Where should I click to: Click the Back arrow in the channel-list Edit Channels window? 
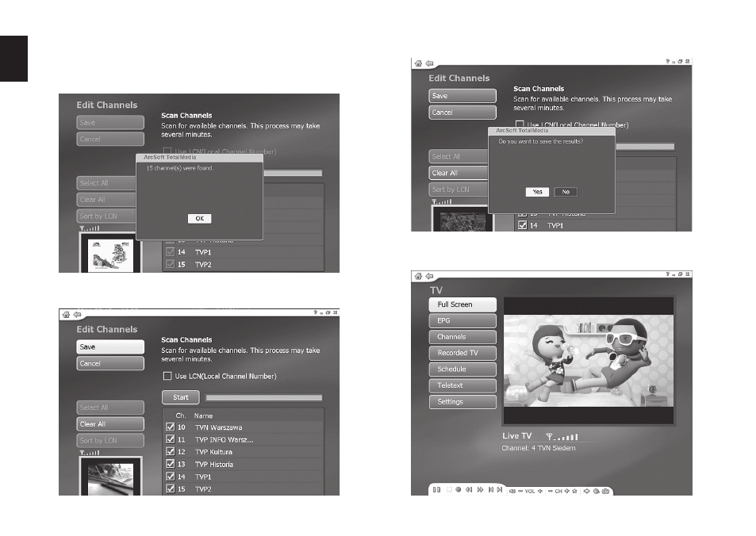tap(77, 315)
